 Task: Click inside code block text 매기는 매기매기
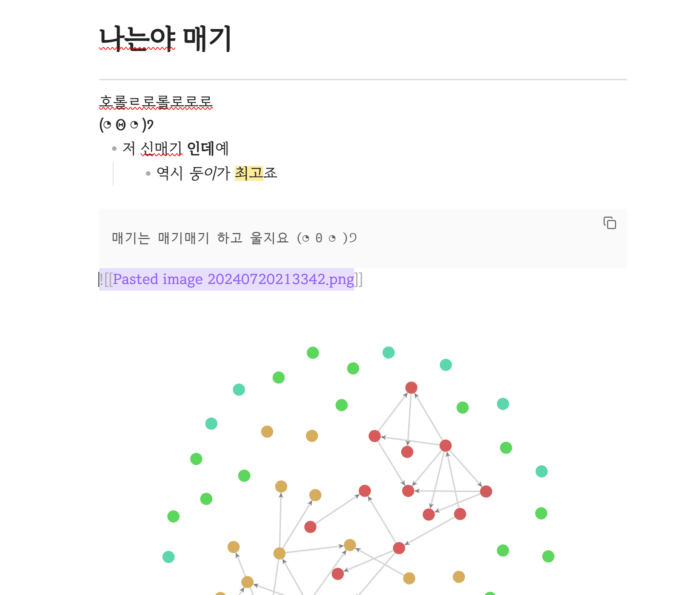(160, 238)
